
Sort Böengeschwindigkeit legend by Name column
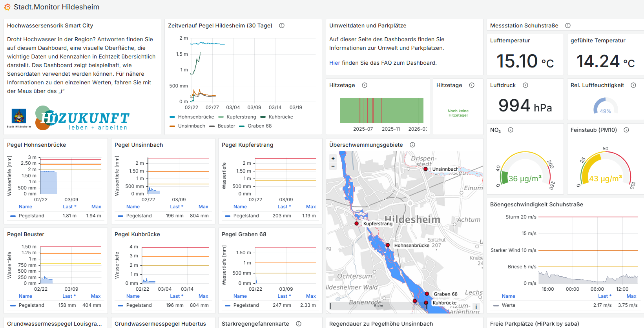tap(508, 296)
